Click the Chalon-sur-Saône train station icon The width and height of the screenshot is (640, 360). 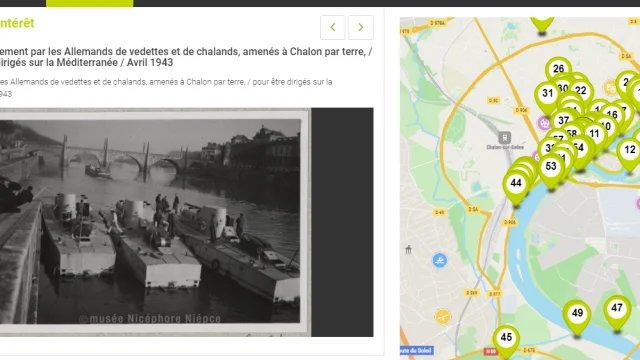pyautogui.click(x=504, y=138)
